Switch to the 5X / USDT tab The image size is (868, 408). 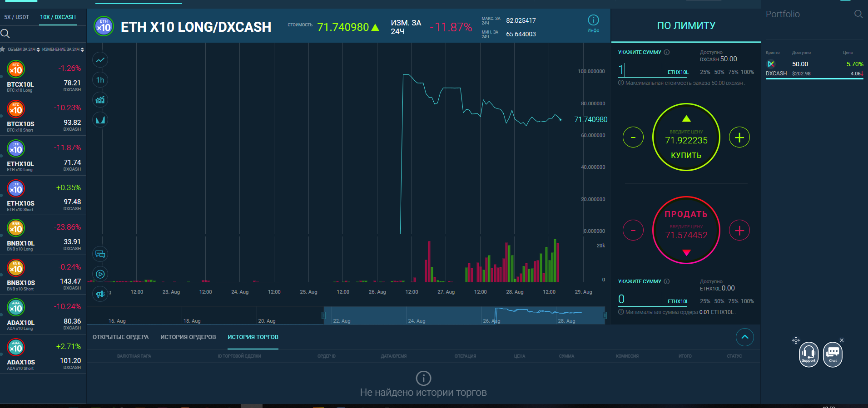point(16,17)
